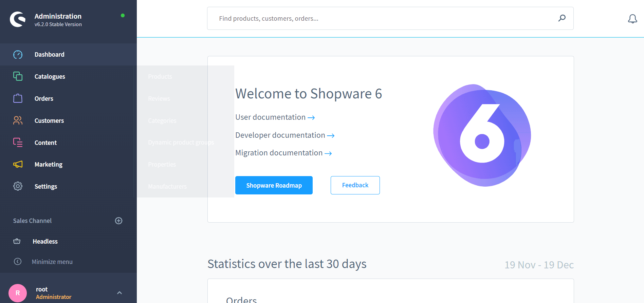Click the Customers people icon
The image size is (644, 303).
tap(18, 120)
